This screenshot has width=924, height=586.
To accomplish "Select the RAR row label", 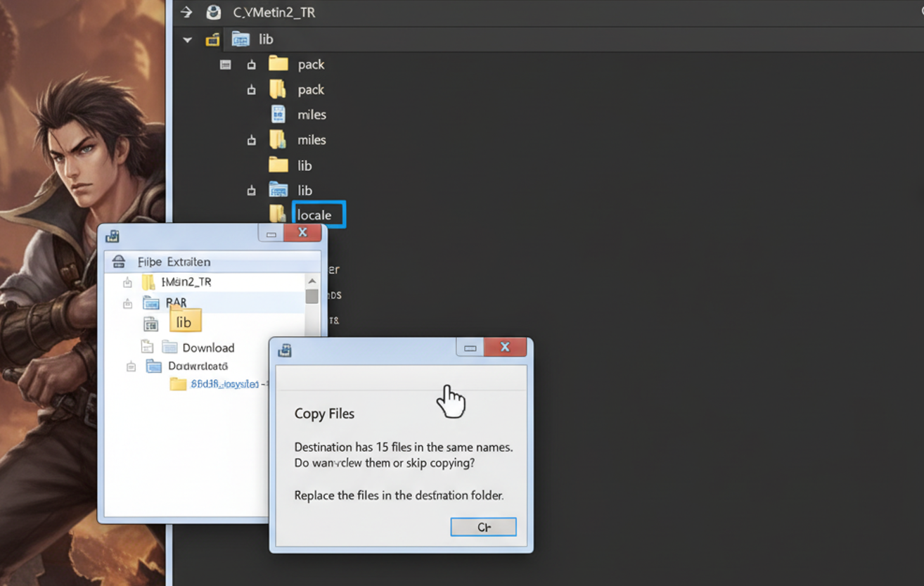I will pyautogui.click(x=177, y=303).
